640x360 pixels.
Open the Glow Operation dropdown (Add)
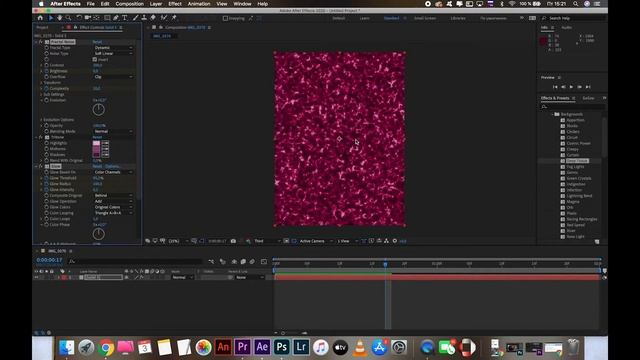[113, 201]
